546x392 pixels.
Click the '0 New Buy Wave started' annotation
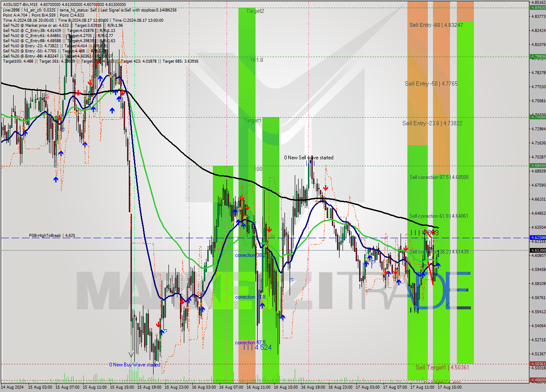coord(135,365)
